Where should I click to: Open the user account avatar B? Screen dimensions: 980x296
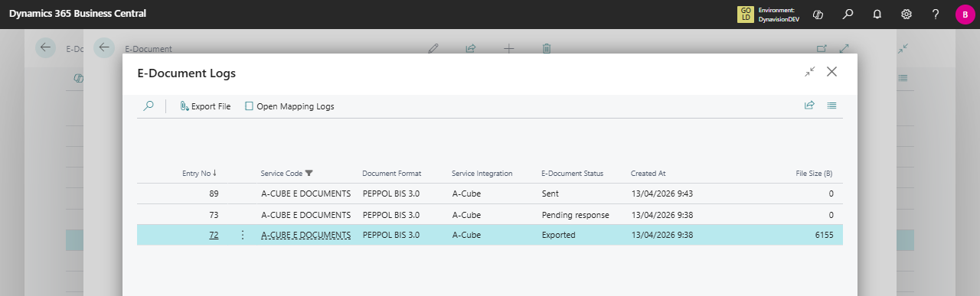965,15
